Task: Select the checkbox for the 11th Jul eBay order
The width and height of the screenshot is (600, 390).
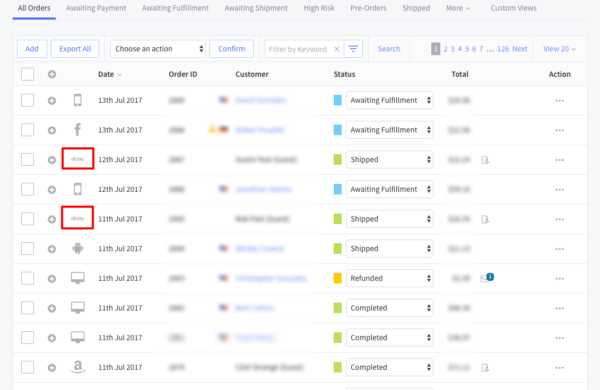Action: point(28,219)
